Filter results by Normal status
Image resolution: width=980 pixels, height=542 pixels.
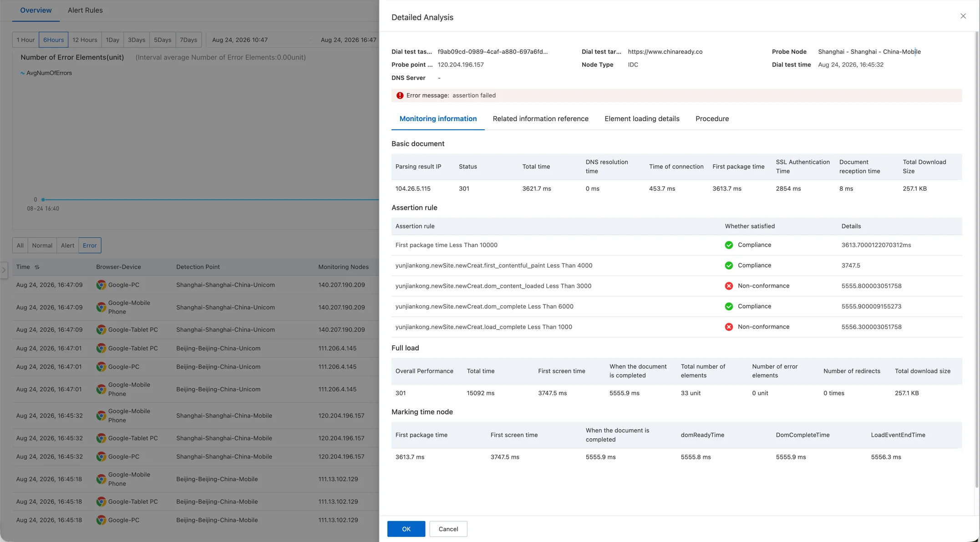tap(42, 245)
